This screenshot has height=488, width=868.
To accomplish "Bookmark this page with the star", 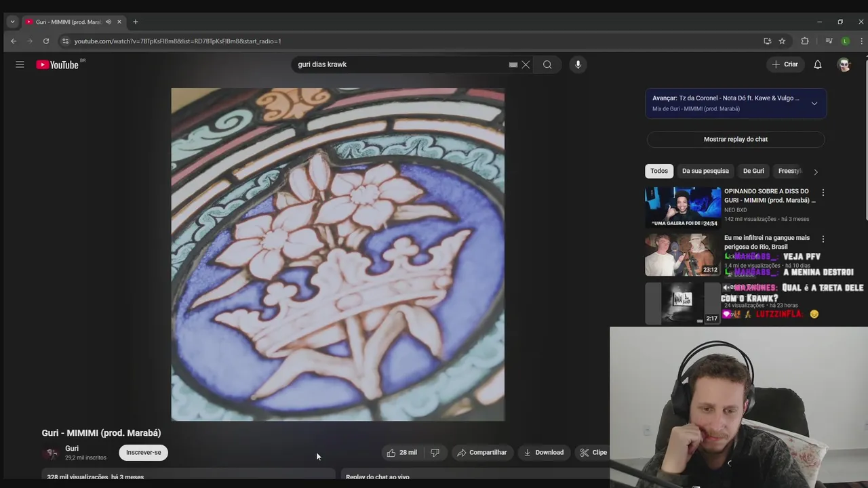I will [782, 41].
